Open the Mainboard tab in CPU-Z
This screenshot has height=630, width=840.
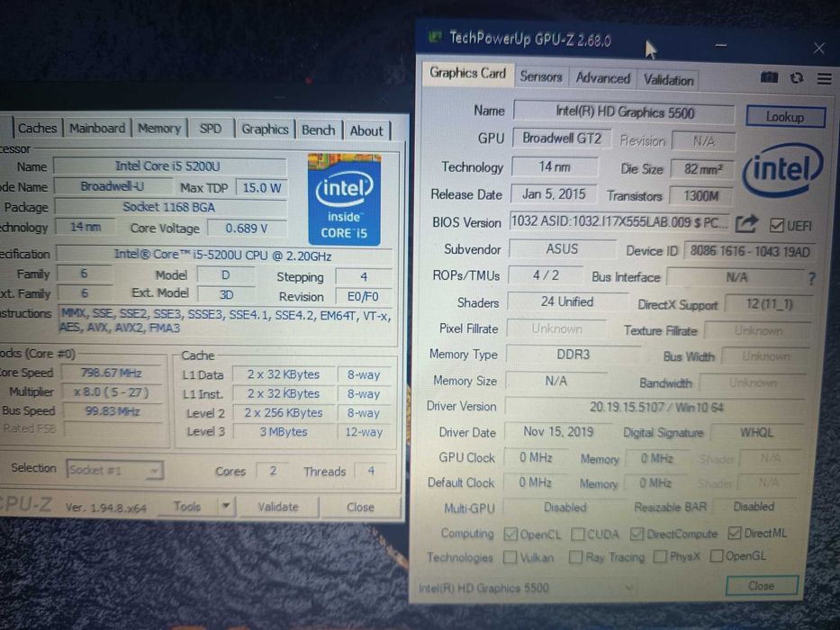click(97, 128)
